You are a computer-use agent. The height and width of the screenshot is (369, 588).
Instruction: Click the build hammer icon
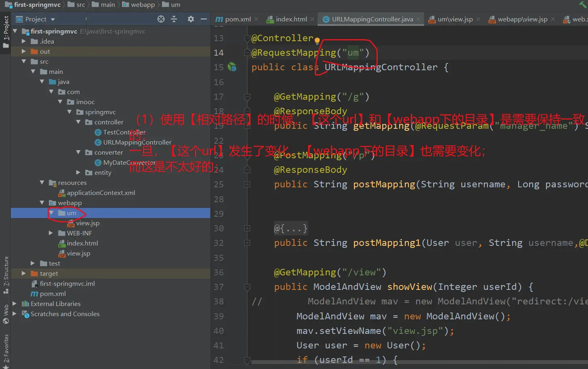click(x=583, y=5)
